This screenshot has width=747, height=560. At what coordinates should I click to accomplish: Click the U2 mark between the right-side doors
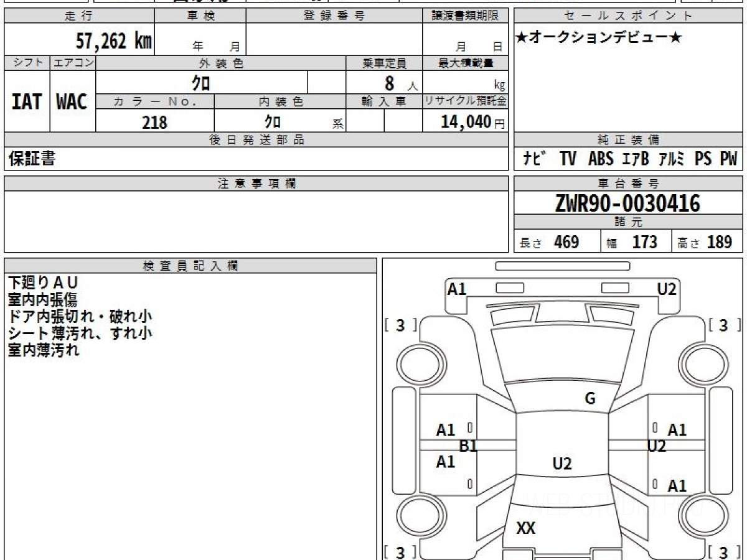(657, 446)
